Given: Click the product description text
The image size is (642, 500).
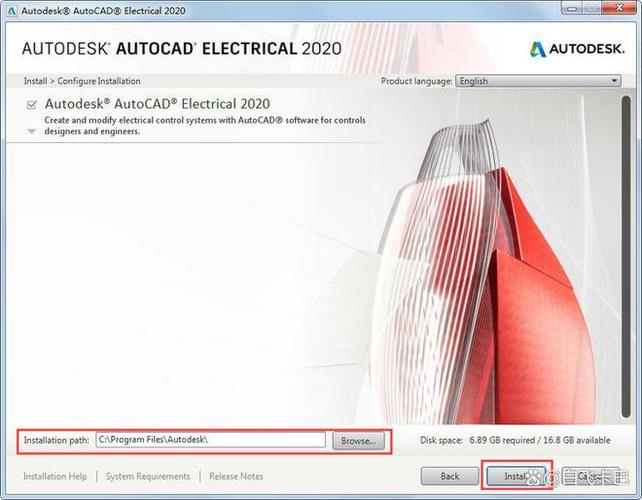Looking at the screenshot, I should [x=205, y=126].
